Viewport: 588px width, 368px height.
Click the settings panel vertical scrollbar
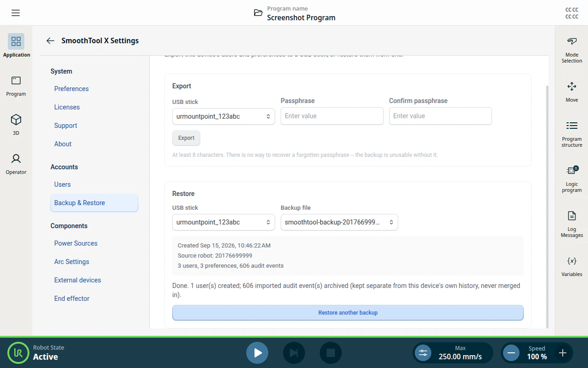(547, 206)
